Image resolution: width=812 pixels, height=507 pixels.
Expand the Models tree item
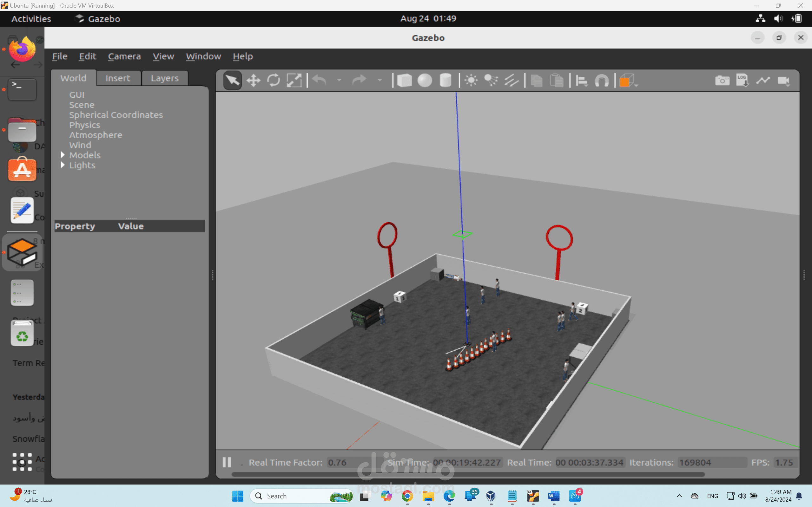63,155
